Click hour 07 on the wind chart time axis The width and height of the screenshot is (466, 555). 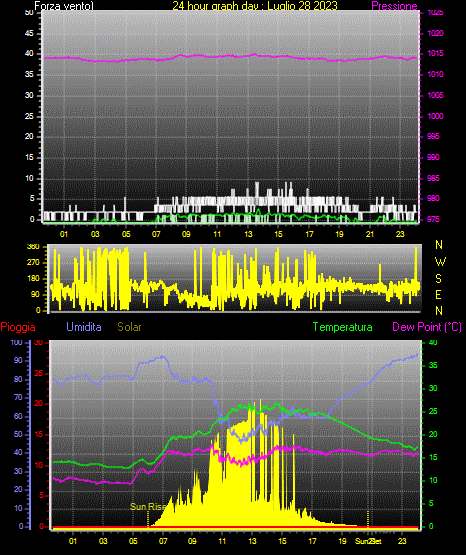point(156,234)
